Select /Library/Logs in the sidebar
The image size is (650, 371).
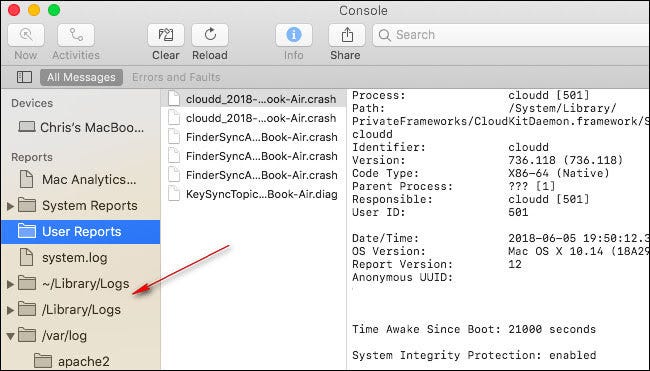point(81,310)
